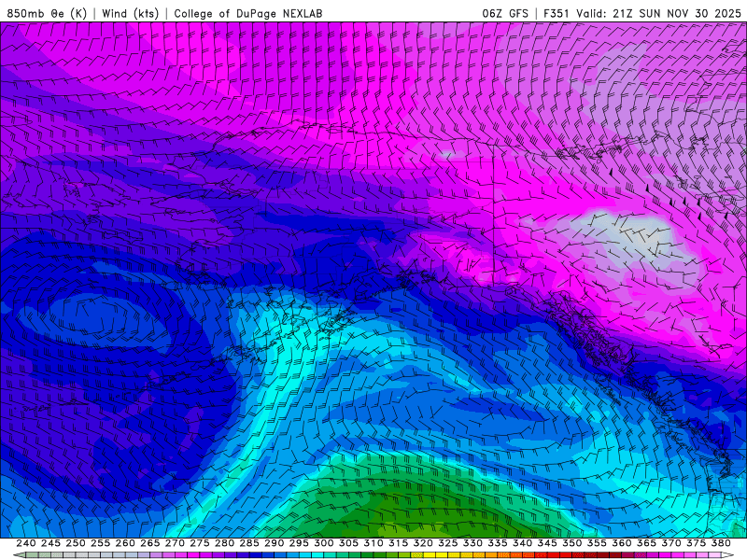Click the 285 value on color scale
747x560 pixels.
click(249, 543)
